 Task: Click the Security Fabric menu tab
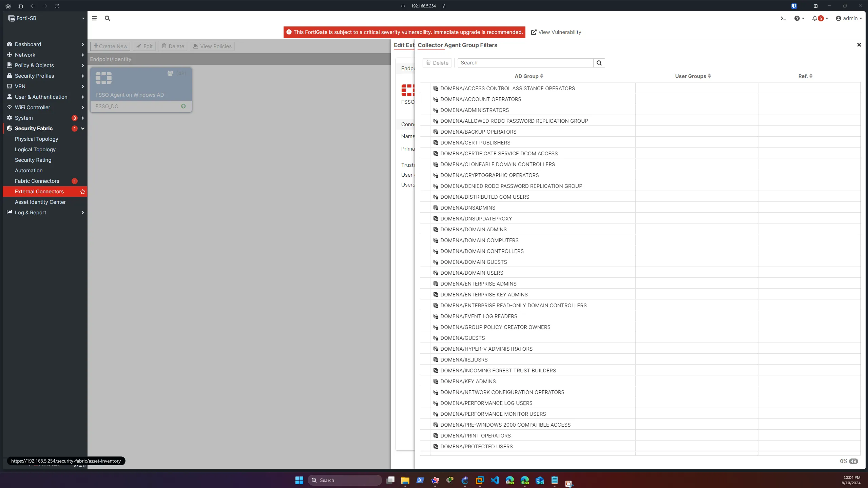[x=33, y=128]
